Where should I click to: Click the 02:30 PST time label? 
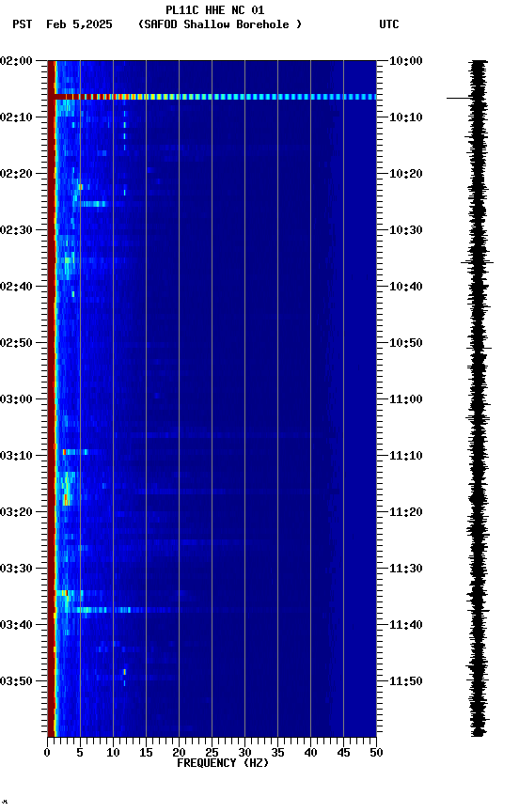16,230
